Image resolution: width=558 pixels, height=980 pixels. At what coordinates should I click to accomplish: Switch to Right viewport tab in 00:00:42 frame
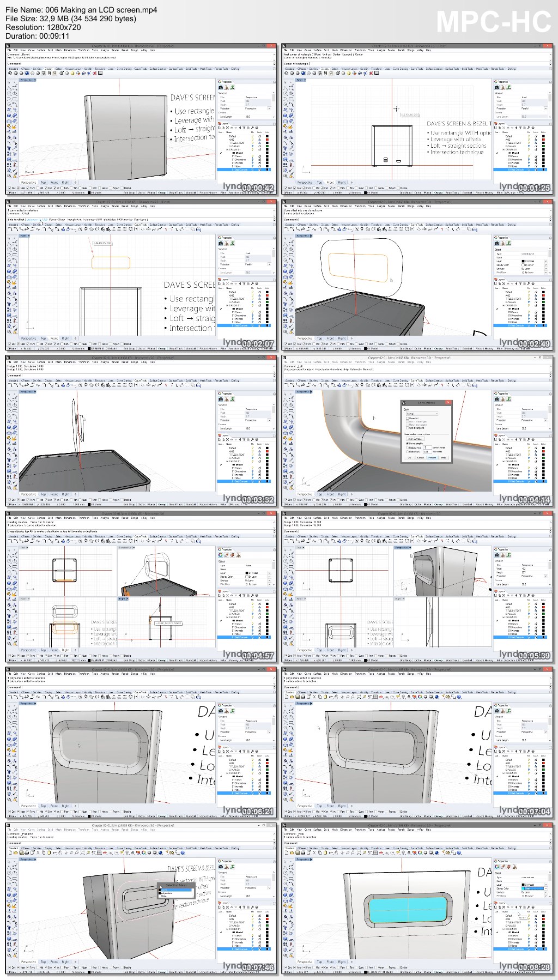point(65,182)
